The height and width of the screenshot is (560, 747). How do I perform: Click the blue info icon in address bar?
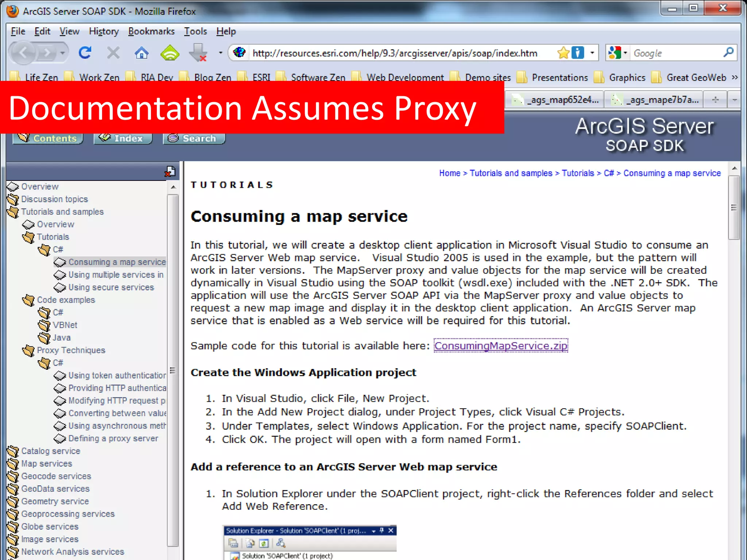(578, 53)
